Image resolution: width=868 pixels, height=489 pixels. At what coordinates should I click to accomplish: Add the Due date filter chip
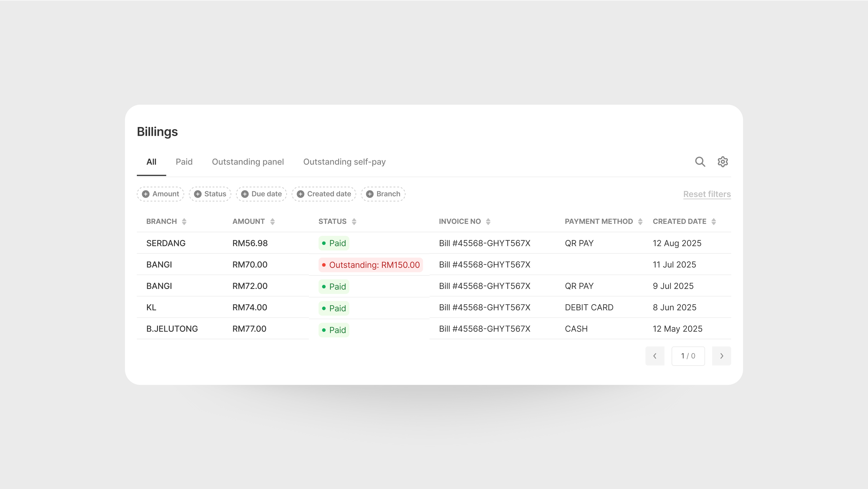click(x=261, y=194)
